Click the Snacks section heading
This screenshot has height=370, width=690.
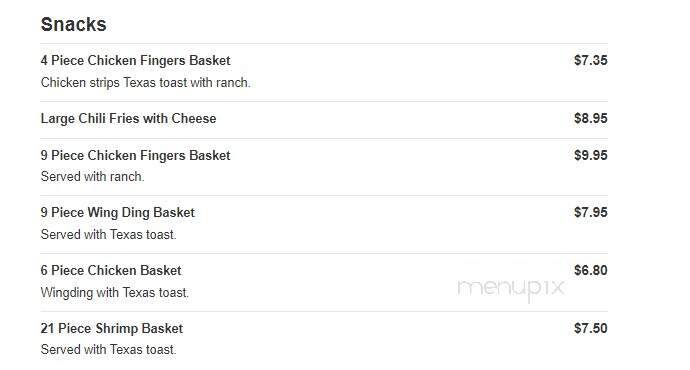pos(73,24)
